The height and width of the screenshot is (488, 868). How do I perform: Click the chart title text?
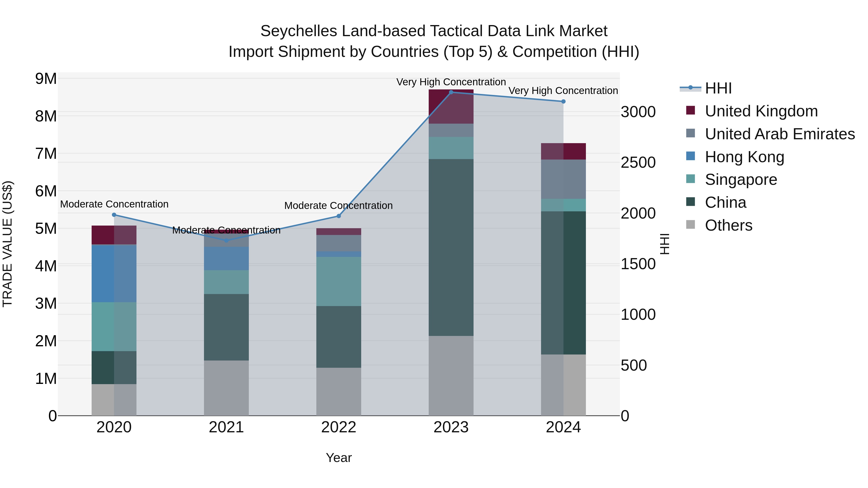pyautogui.click(x=434, y=41)
